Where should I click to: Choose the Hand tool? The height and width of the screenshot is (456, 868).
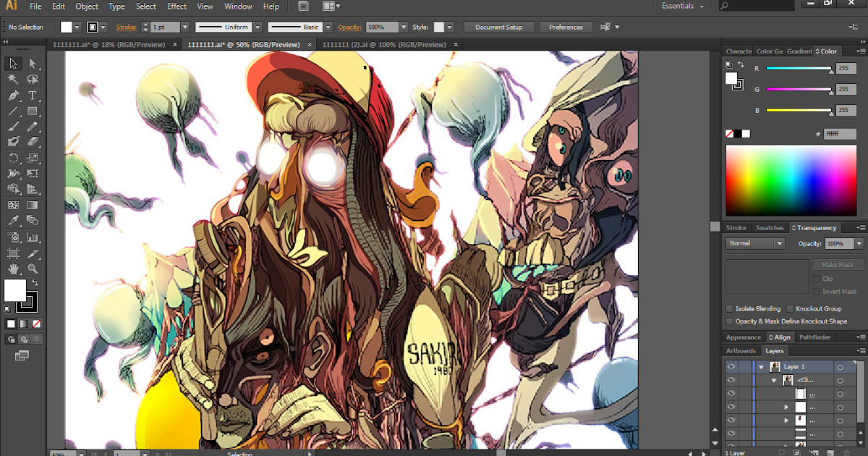13,269
